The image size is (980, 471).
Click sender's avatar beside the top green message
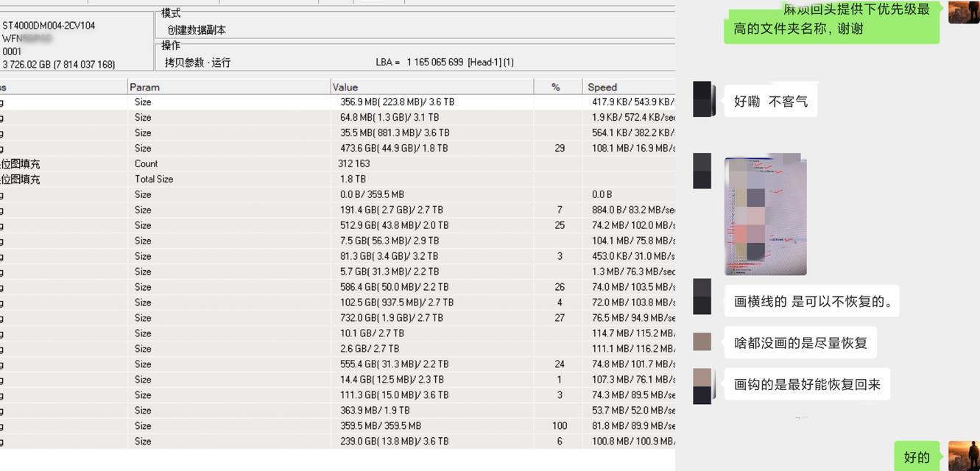963,12
